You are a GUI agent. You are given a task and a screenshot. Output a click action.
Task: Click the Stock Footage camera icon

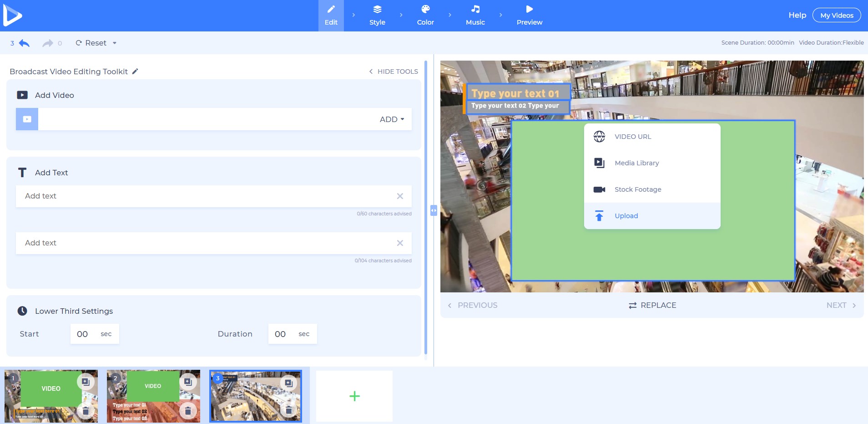[599, 189]
